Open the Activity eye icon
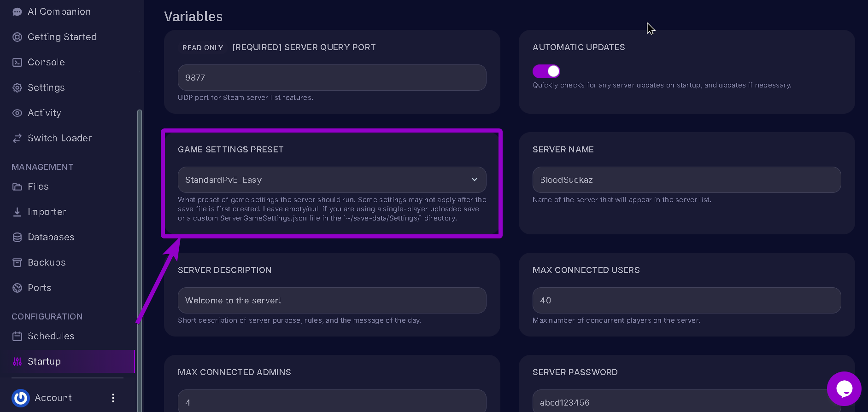 pos(17,113)
